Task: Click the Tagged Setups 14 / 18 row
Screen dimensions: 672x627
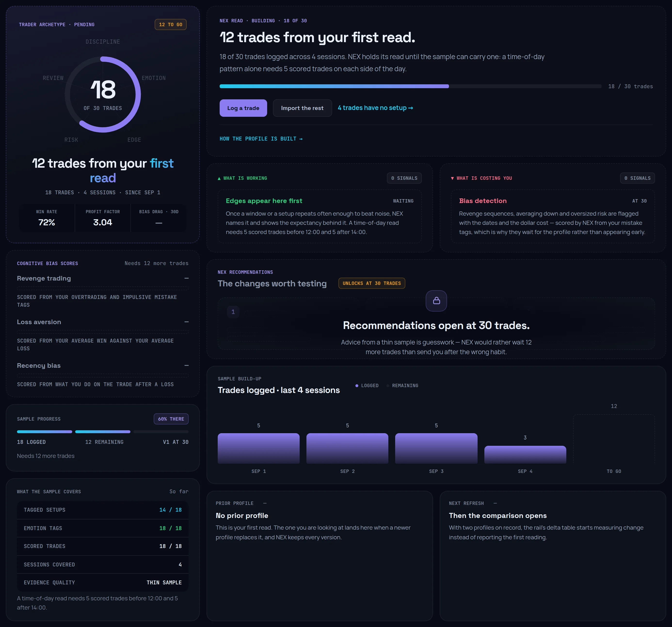Action: 103,510
